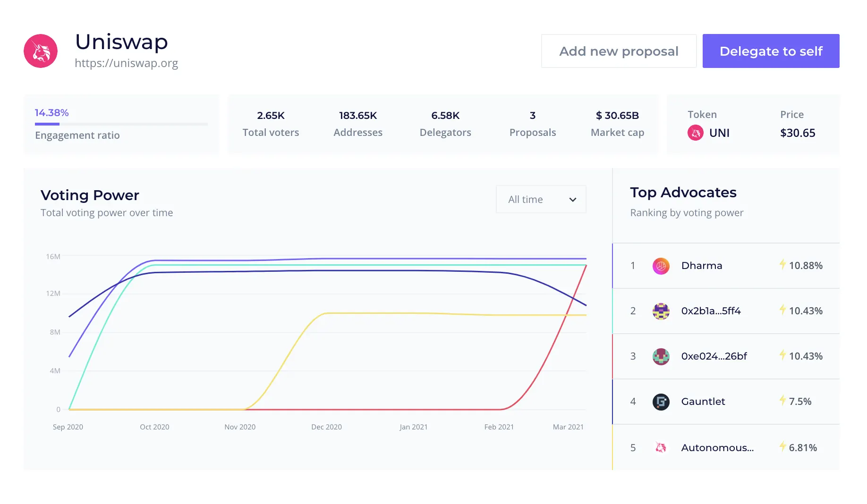Select the Dharma advocate row
867x504 pixels.
726,266
